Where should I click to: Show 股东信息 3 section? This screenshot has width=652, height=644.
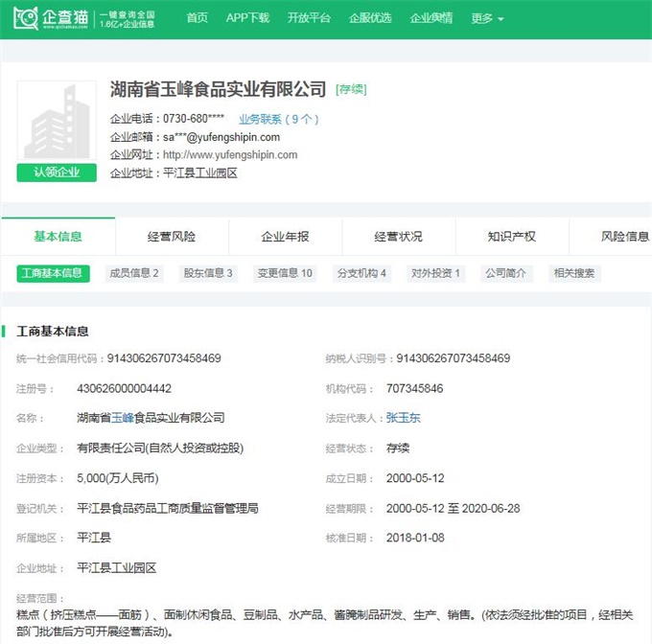tap(208, 273)
